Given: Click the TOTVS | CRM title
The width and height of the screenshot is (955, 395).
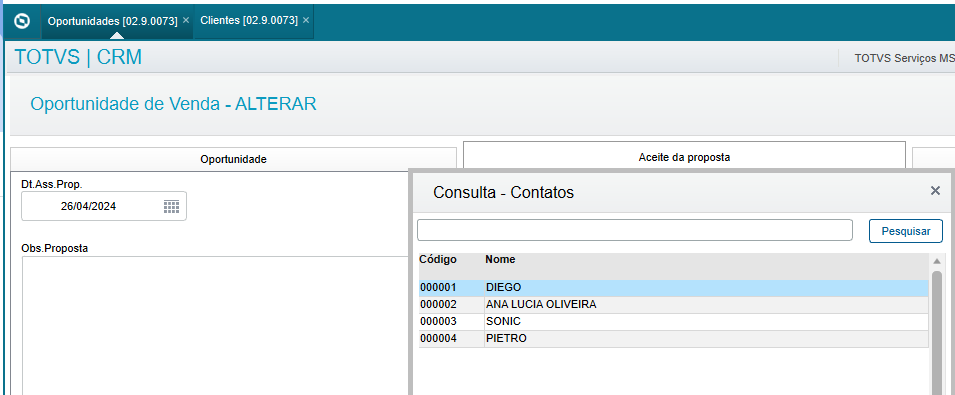Looking at the screenshot, I should point(78,57).
